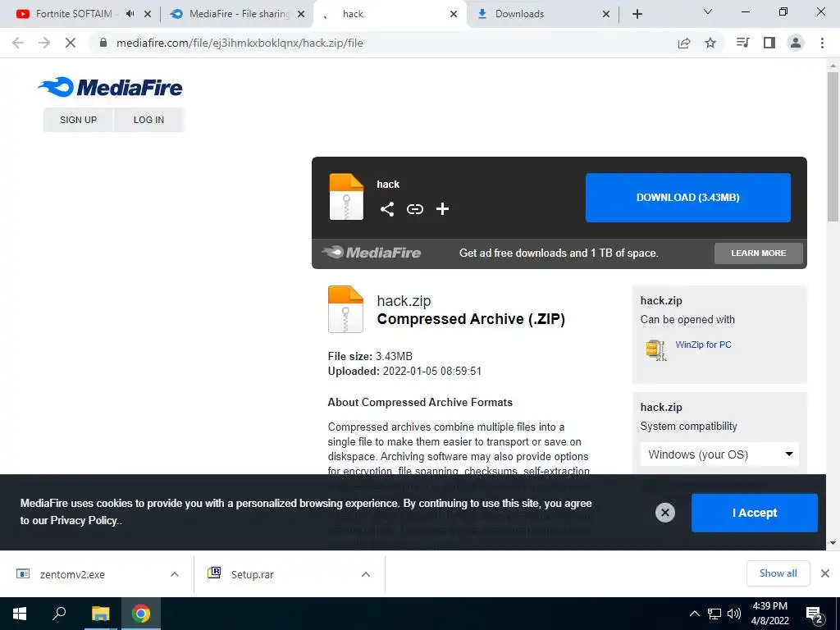Click the WinZip icon in sidebar
The image size is (840, 630).
point(656,349)
